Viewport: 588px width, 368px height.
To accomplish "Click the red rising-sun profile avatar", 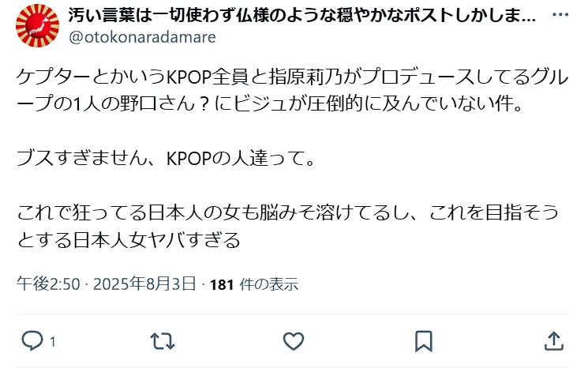I will tap(37, 25).
